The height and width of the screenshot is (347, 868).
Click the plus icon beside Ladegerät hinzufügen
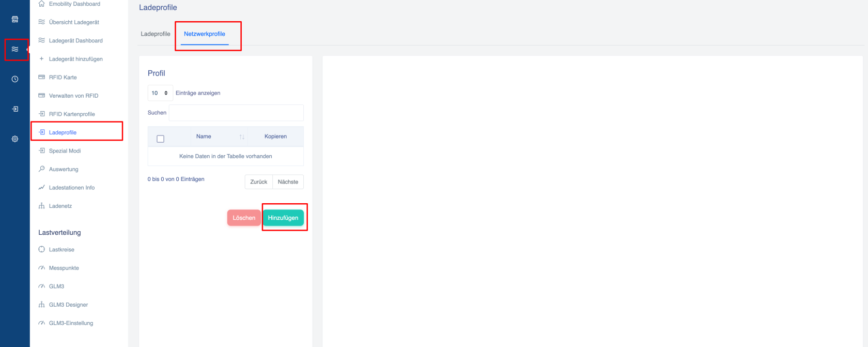click(x=42, y=58)
